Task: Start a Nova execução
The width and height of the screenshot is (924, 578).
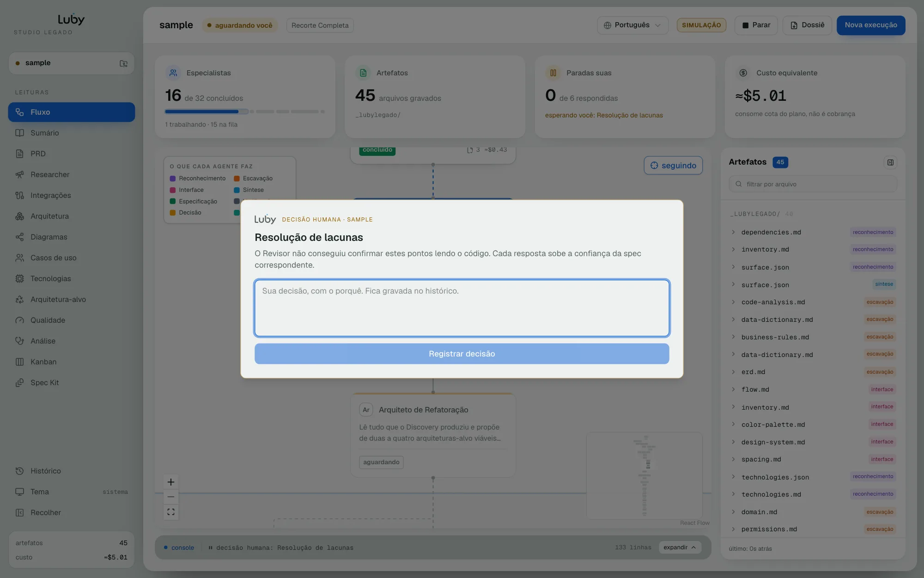Action: (871, 25)
